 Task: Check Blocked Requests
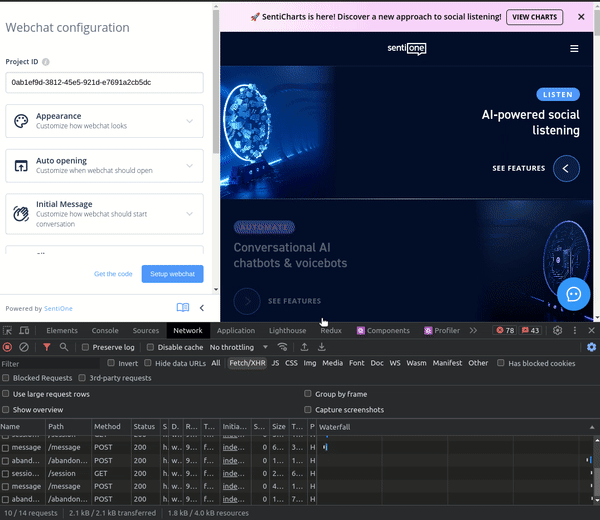pos(6,378)
